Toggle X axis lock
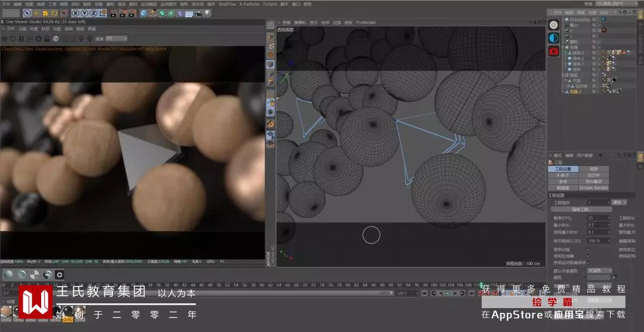The width and height of the screenshot is (644, 332). pos(76,13)
